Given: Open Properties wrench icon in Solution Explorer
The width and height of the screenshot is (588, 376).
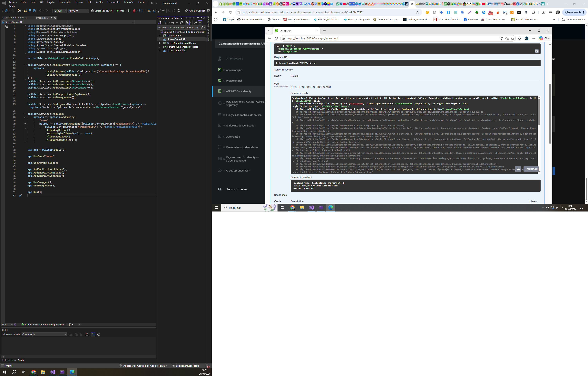Looking at the screenshot, I should (x=195, y=23).
